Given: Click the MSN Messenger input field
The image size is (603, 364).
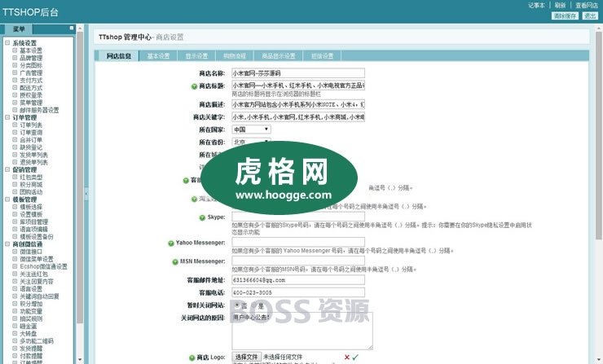Looking at the screenshot, I should (298, 261).
